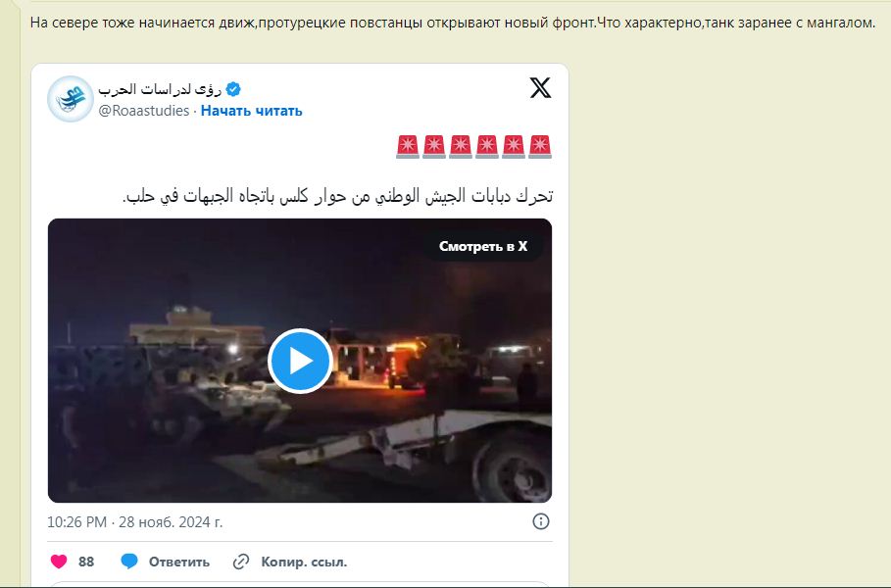Follow via 'Начать читать' link

251,111
